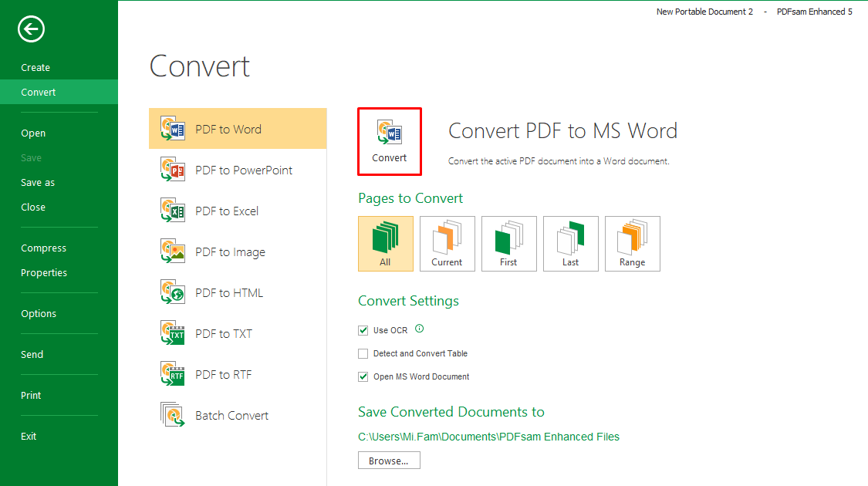Click the OCR info icon
This screenshot has height=486, width=868.
(420, 329)
